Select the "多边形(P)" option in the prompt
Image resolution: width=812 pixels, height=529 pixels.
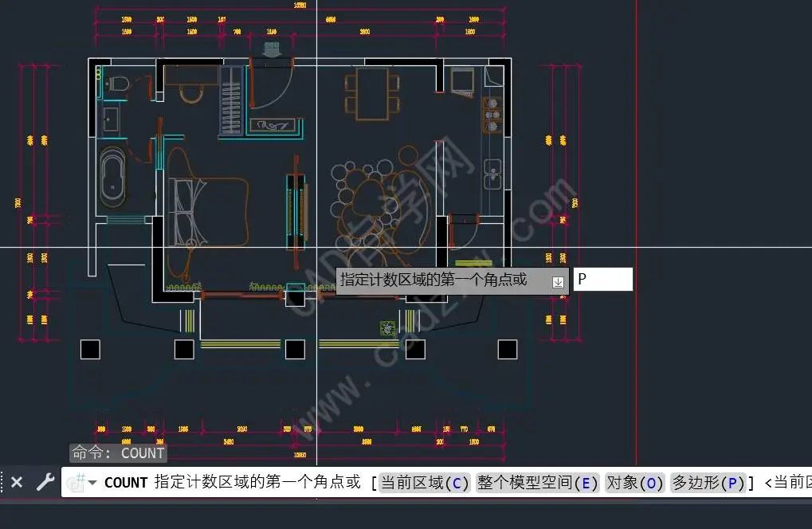click(x=708, y=482)
